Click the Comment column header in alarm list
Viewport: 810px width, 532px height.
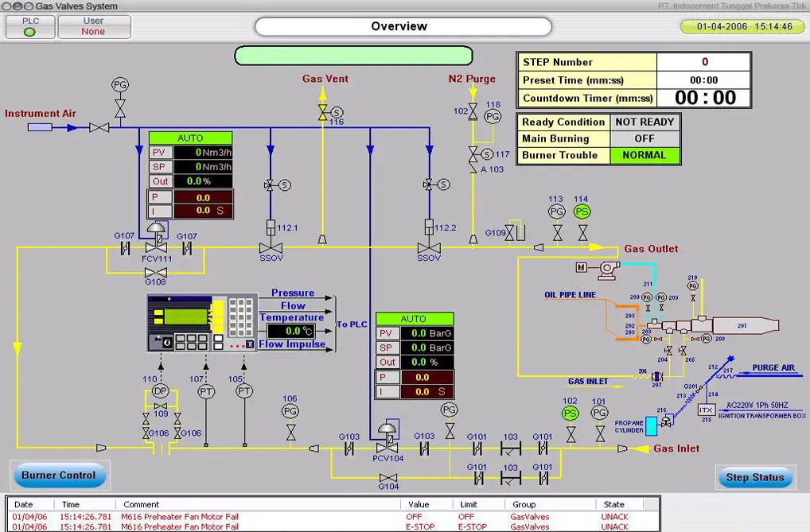142,504
